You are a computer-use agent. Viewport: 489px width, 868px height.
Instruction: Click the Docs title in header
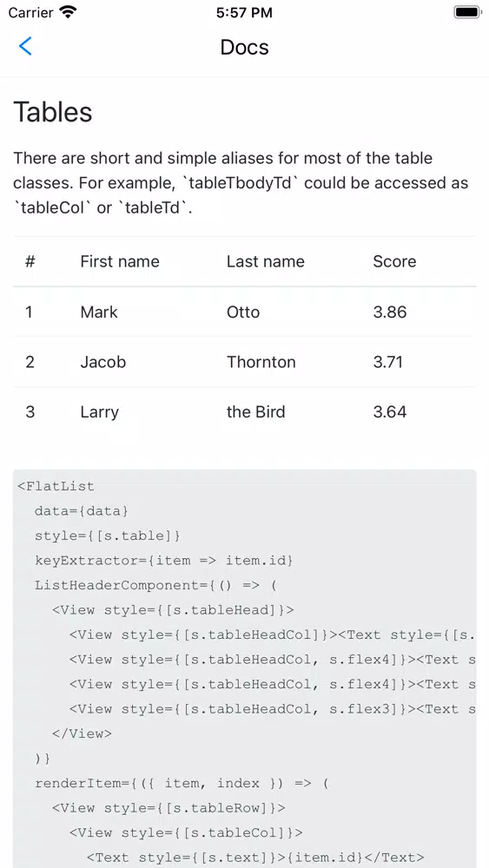pos(244,47)
